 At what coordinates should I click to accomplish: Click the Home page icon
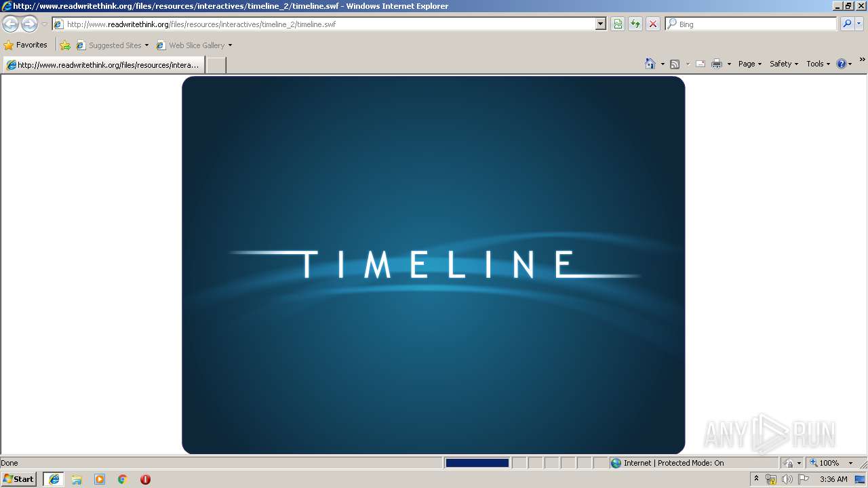pyautogui.click(x=650, y=64)
